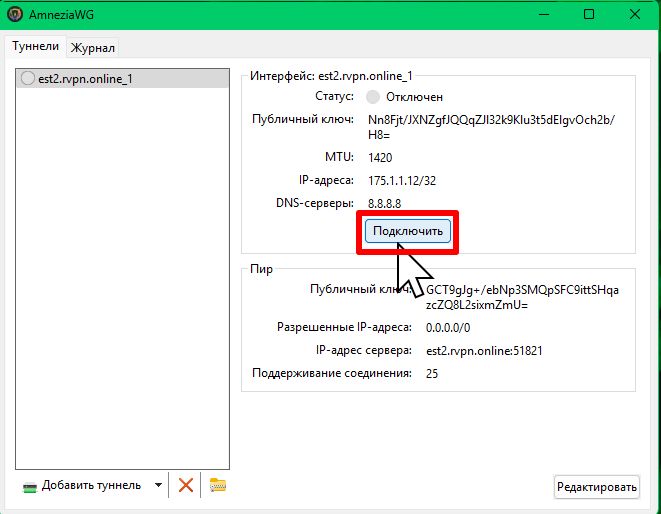
Task: Click the grey status indicator next to Отключен
Action: 374,97
